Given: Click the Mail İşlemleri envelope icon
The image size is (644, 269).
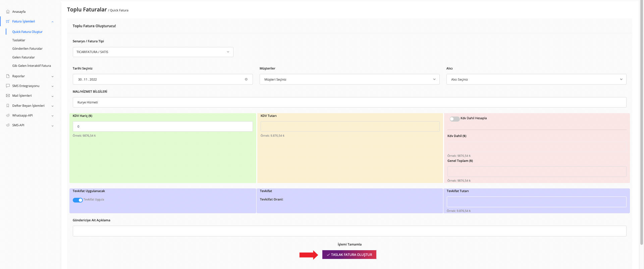Looking at the screenshot, I should [8, 96].
